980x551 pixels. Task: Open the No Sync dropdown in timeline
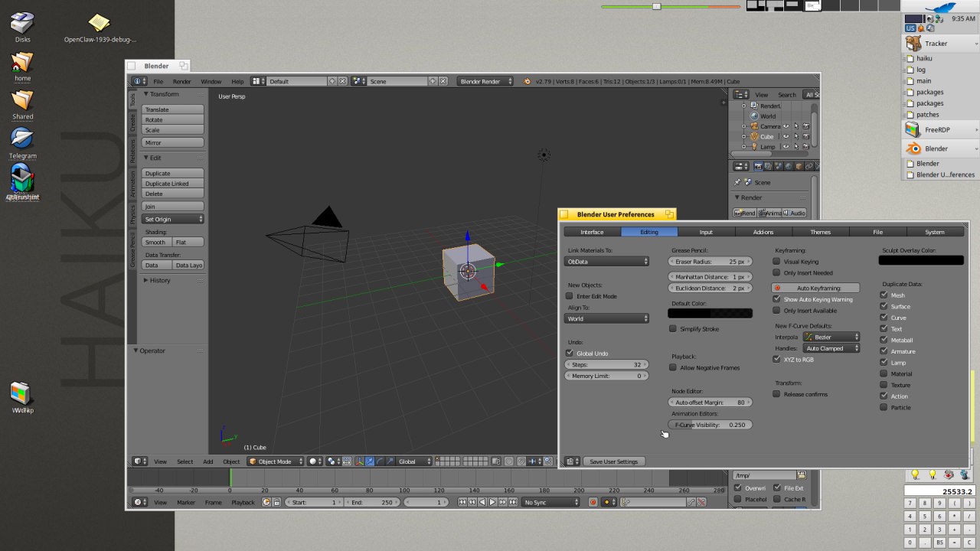550,502
